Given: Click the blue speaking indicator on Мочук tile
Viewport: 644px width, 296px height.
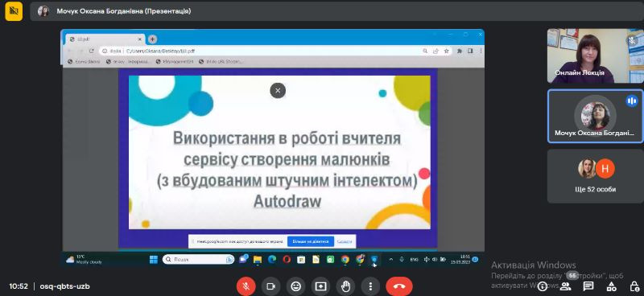Looking at the screenshot, I should (632, 101).
